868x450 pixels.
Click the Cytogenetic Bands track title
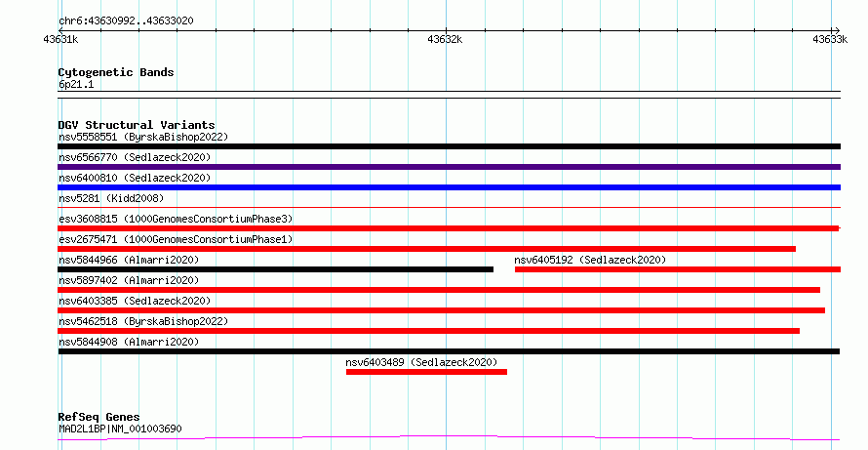click(x=116, y=72)
